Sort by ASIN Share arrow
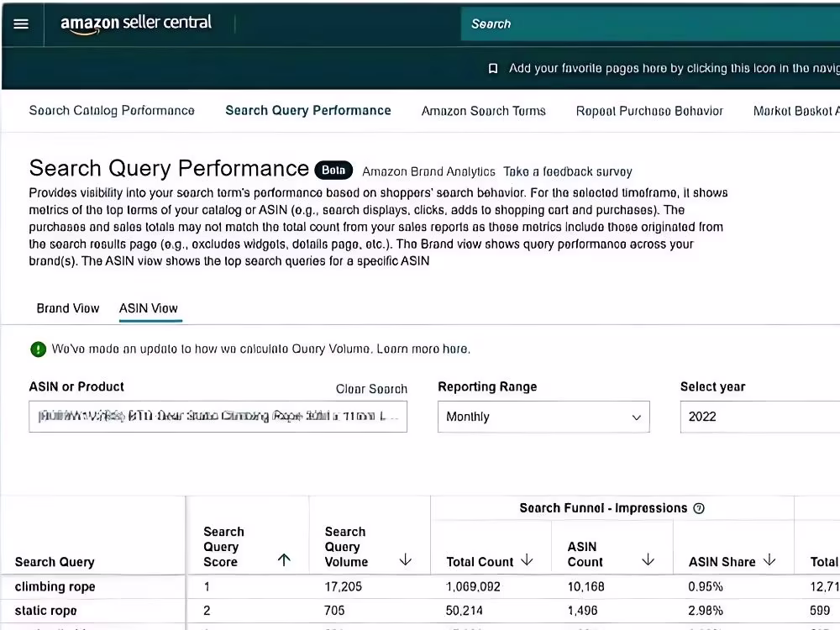 (x=769, y=559)
